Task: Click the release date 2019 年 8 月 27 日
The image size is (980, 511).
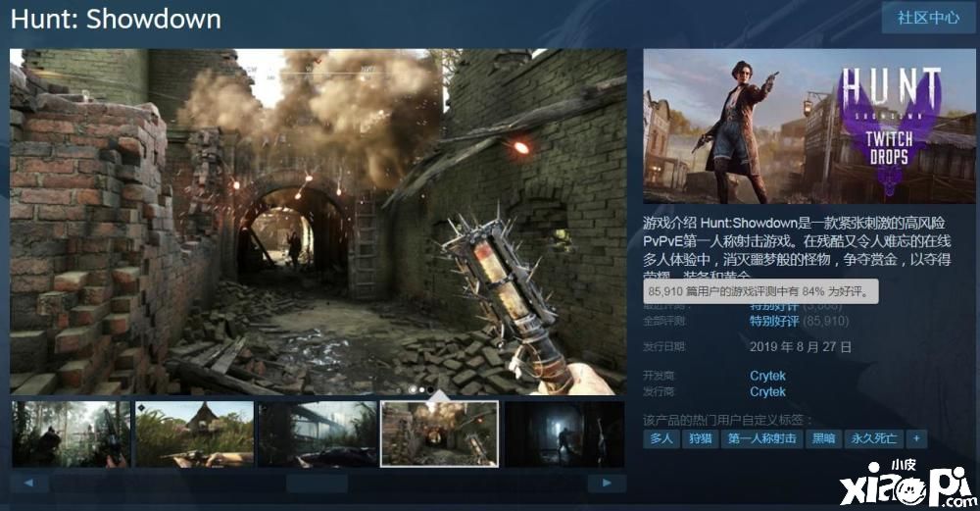Action: point(801,347)
